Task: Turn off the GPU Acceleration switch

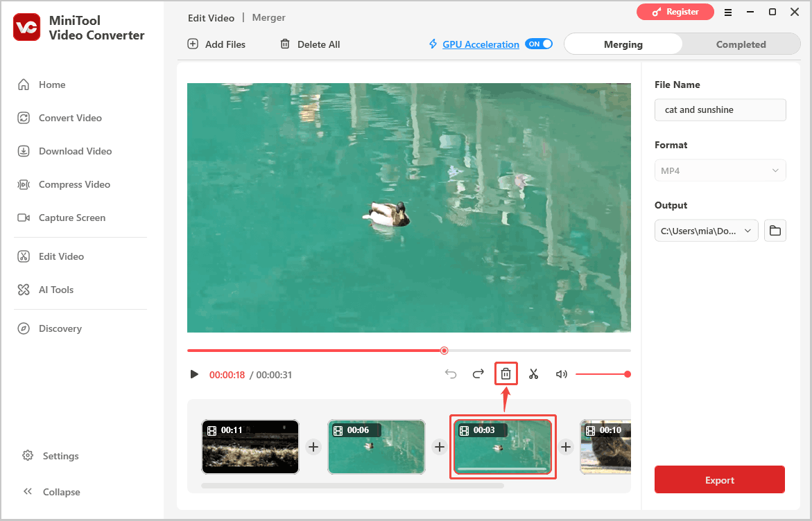Action: (539, 44)
